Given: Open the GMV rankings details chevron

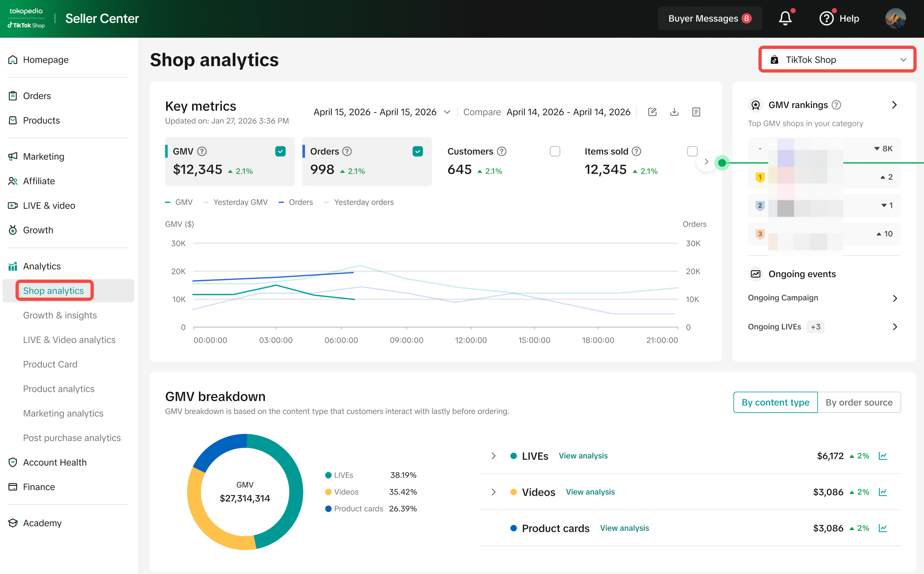Looking at the screenshot, I should [x=894, y=105].
